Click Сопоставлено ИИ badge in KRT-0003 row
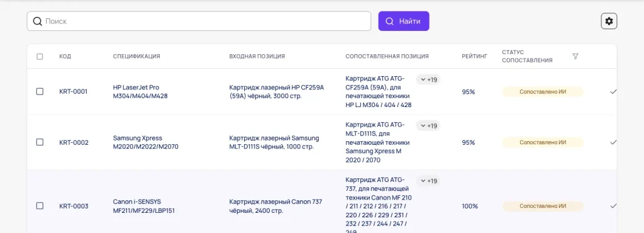The width and height of the screenshot is (644, 233). [x=543, y=206]
